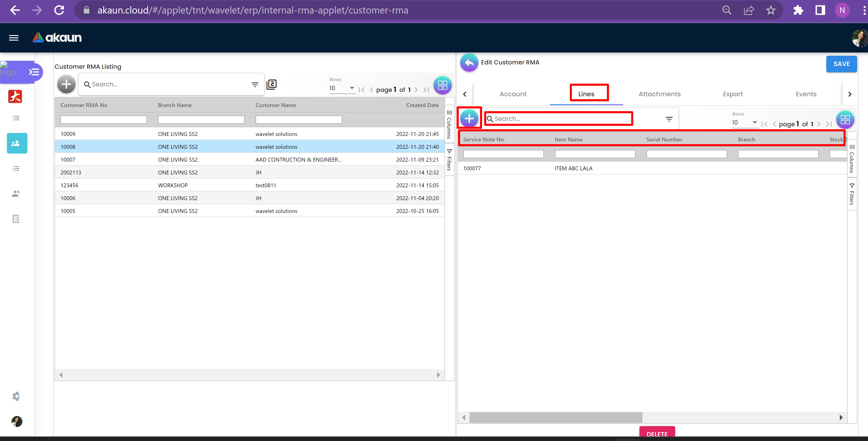868x441 pixels.
Task: Click the DELETE button
Action: click(657, 434)
